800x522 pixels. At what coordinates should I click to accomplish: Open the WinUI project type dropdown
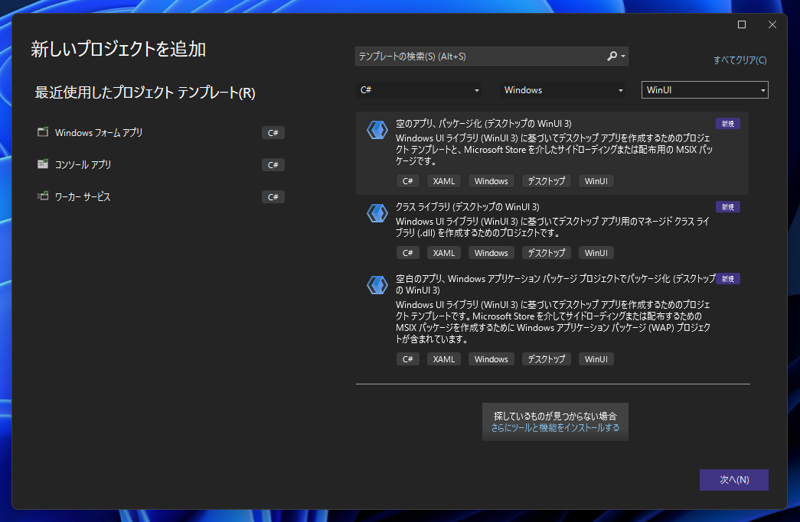[705, 90]
